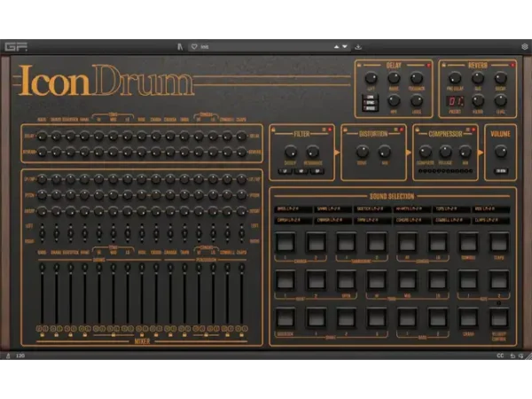Trigger the Claps pad
Screen dimensions: 532x399
498,243
